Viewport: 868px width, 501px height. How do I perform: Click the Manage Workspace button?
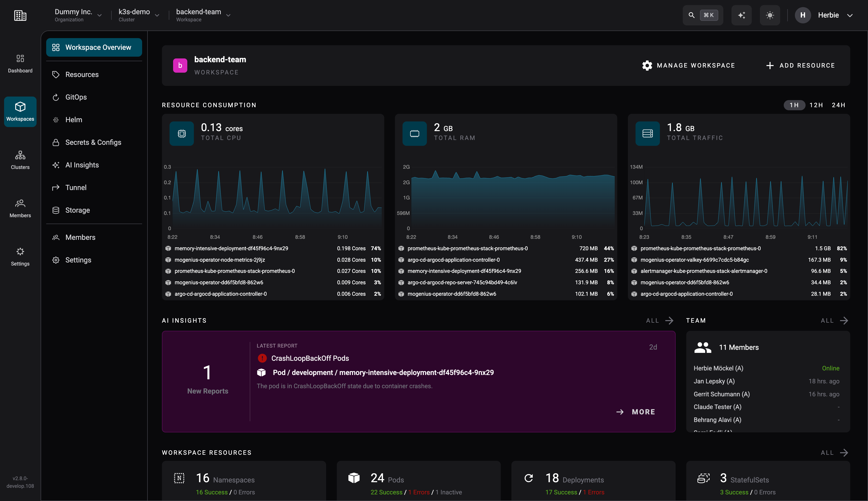coord(688,65)
